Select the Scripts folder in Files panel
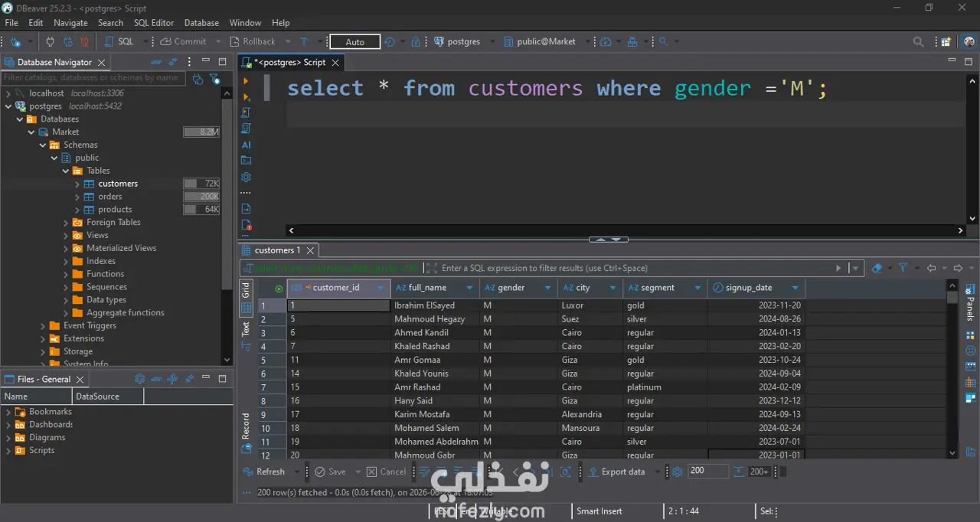This screenshot has height=522, width=980. [x=41, y=451]
